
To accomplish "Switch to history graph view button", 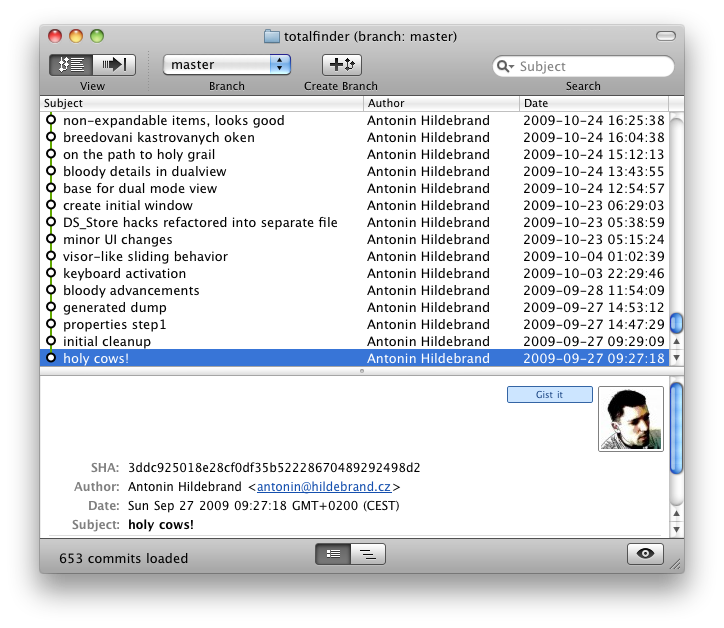I will (x=71, y=64).
